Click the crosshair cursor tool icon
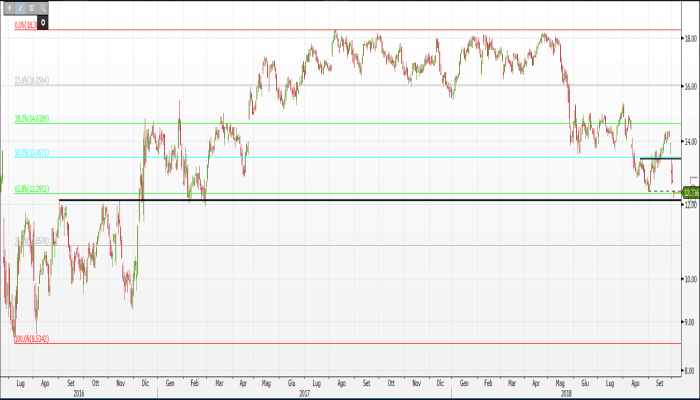 click(x=9, y=7)
